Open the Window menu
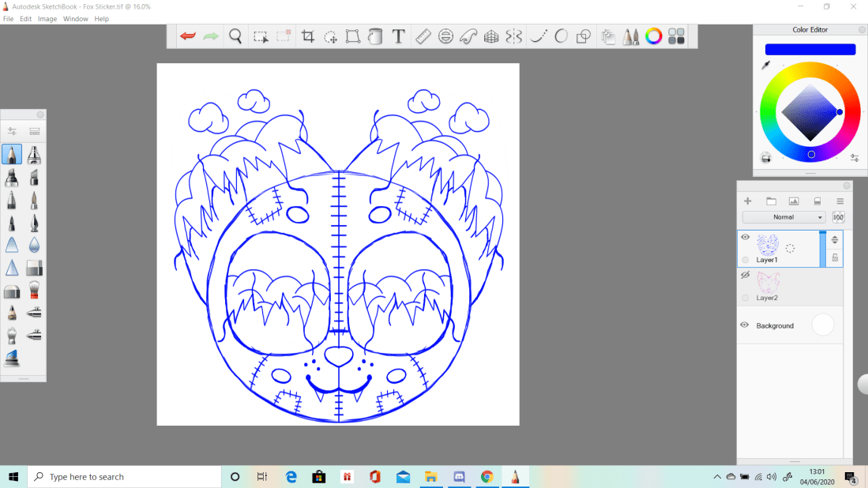 coord(76,18)
